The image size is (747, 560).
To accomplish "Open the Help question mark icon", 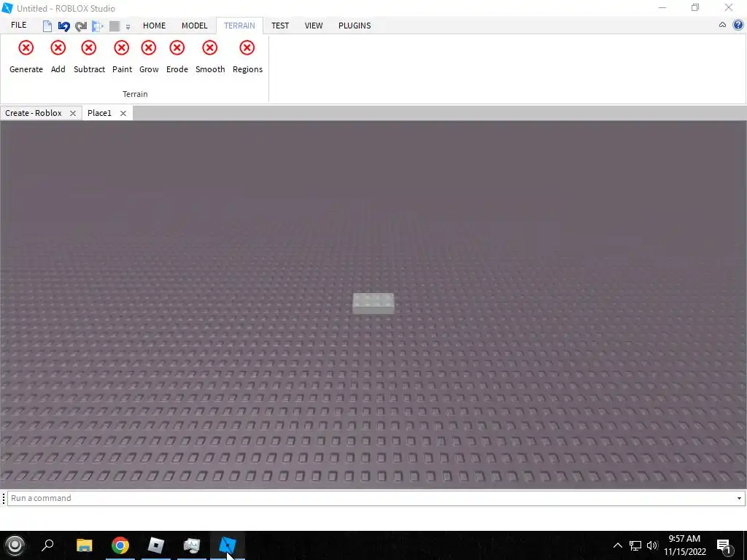I will click(x=738, y=26).
